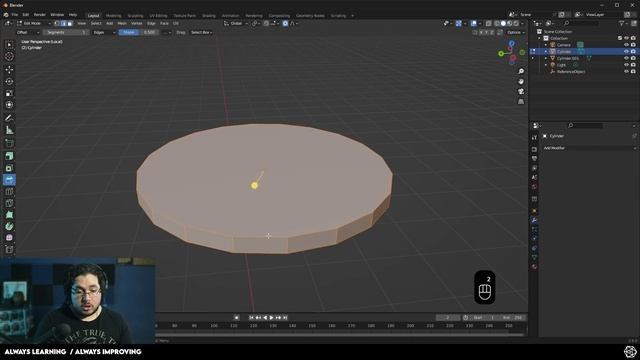Click the zoom viewport magnifier icon

tap(521, 71)
